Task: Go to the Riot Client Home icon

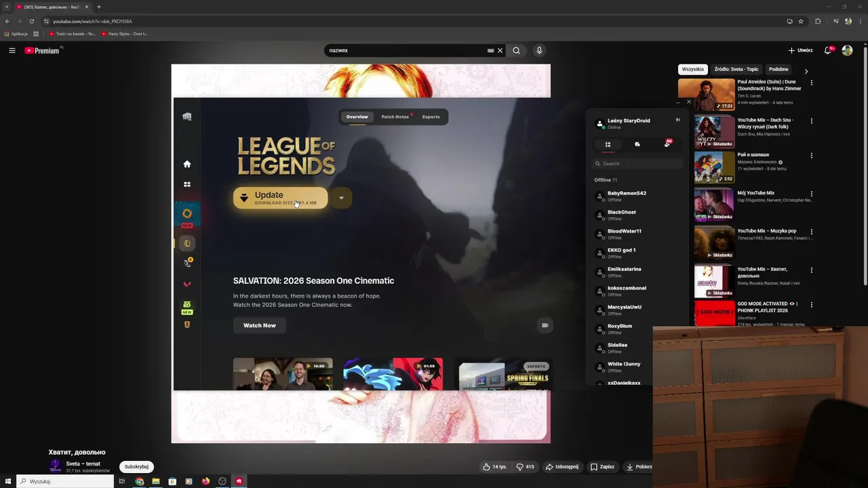Action: click(x=187, y=164)
